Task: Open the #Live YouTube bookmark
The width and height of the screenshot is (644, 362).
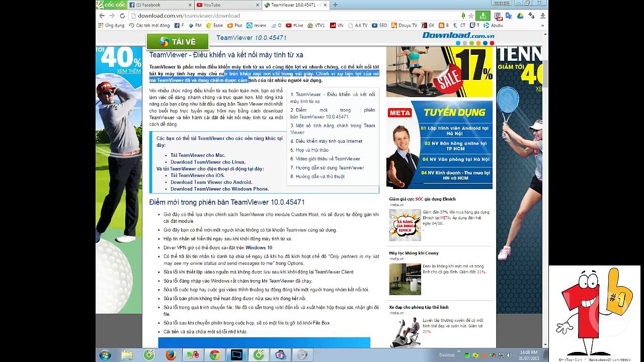Action: pos(294,26)
